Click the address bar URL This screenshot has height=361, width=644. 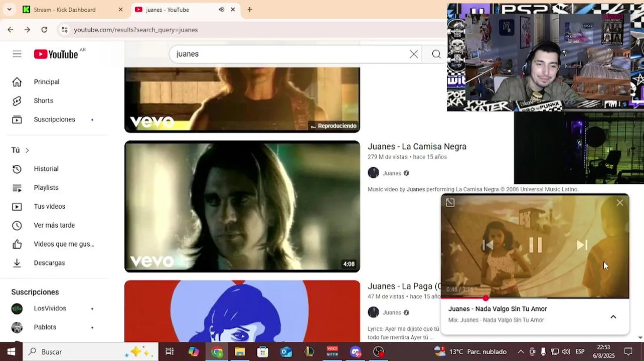pos(136,30)
